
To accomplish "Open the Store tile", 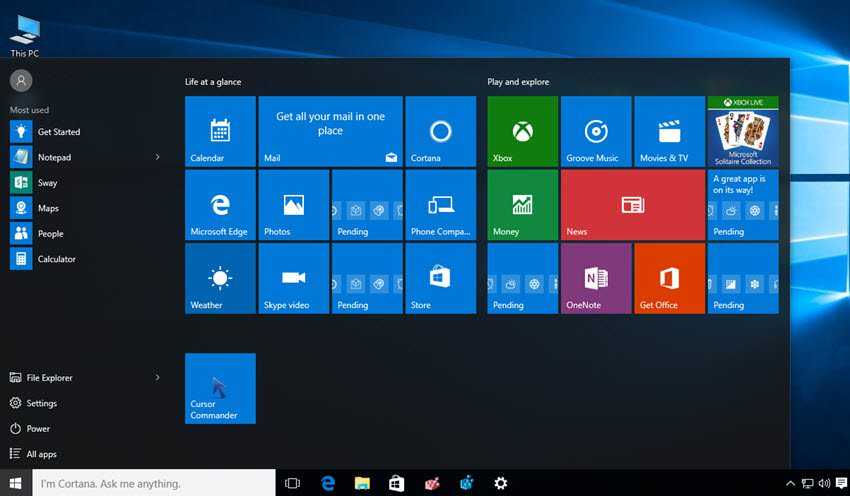I will (441, 279).
